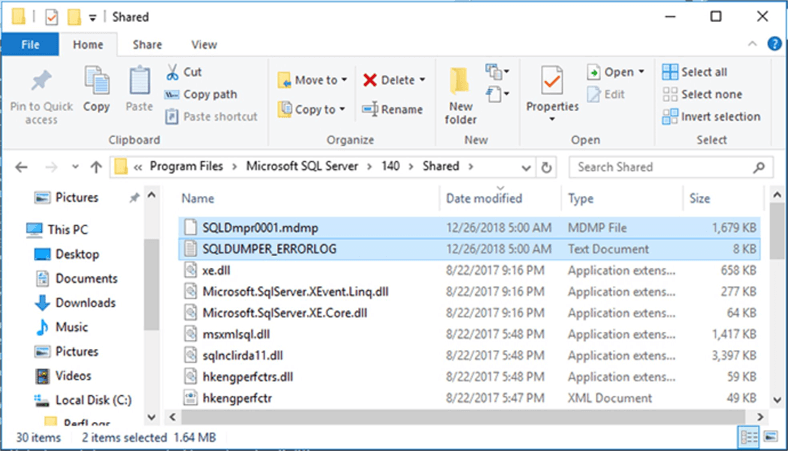Click Invert selection
This screenshot has width=788, height=451.
tap(711, 116)
